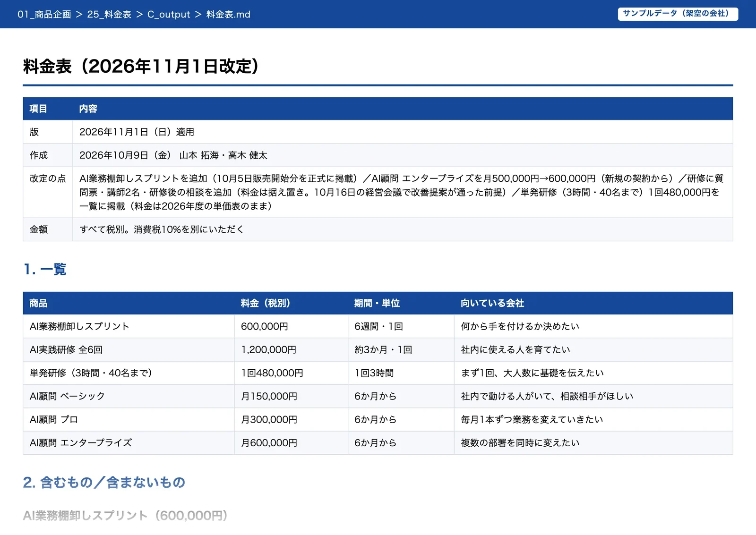Click the 月300,000円 price cell
The height and width of the screenshot is (535, 756).
(x=291, y=419)
